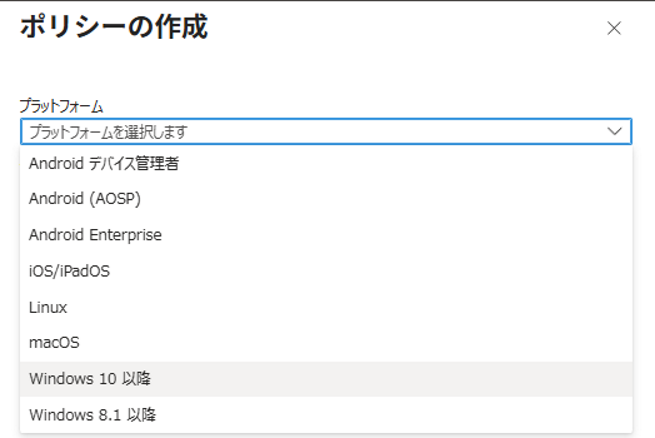The width and height of the screenshot is (655, 438).
Task: Close the ポリシーの作成 panel
Action: point(615,28)
